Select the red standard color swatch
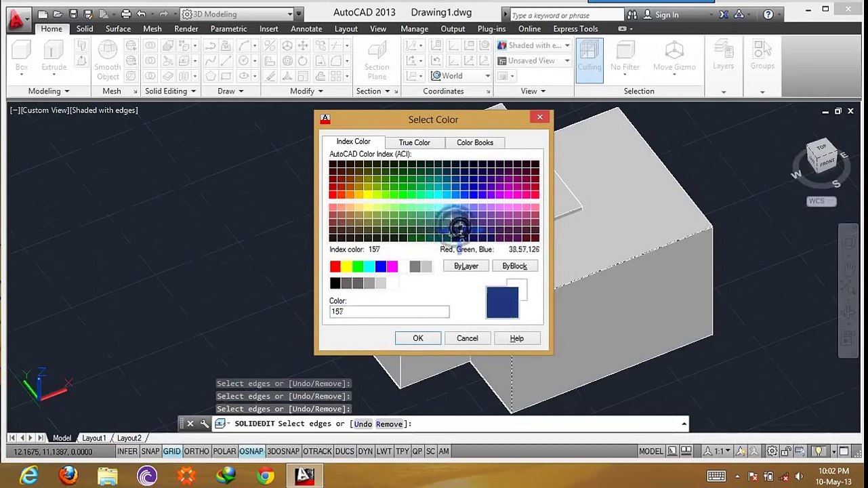The width and height of the screenshot is (868, 488). 335,267
